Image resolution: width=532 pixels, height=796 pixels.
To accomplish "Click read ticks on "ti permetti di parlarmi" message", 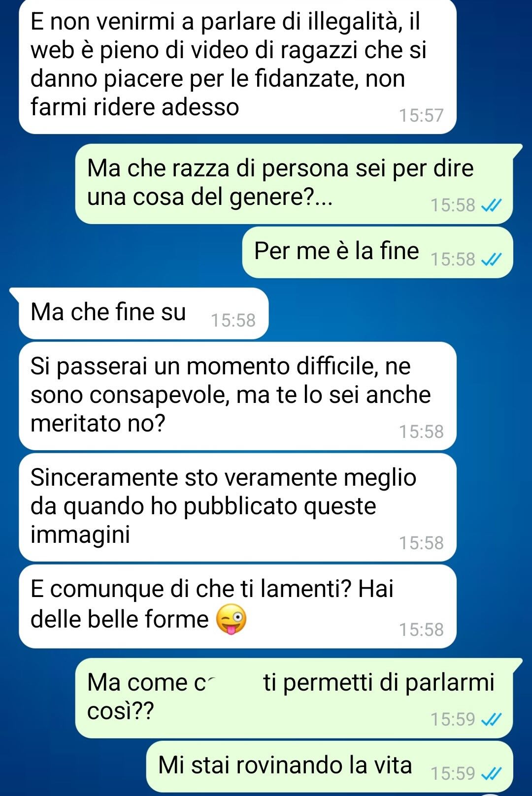I will [491, 719].
